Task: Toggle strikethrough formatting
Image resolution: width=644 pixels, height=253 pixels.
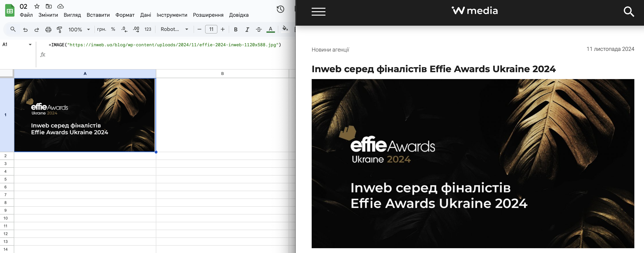Action: (259, 29)
